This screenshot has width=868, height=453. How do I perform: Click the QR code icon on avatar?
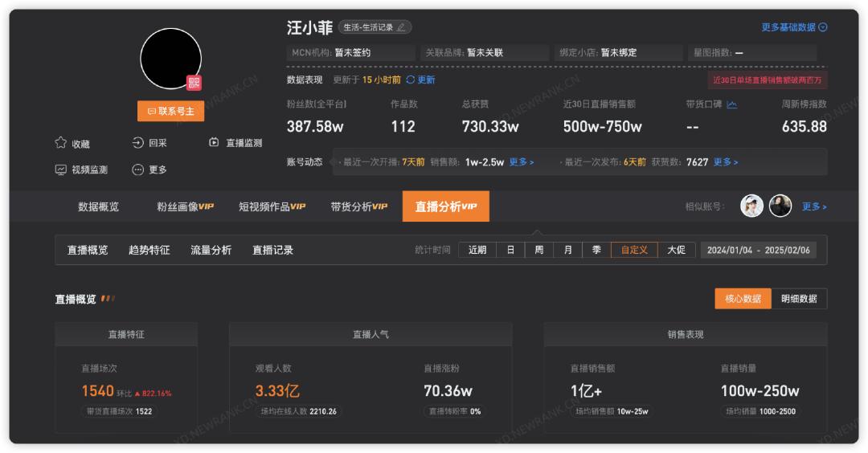pos(194,83)
